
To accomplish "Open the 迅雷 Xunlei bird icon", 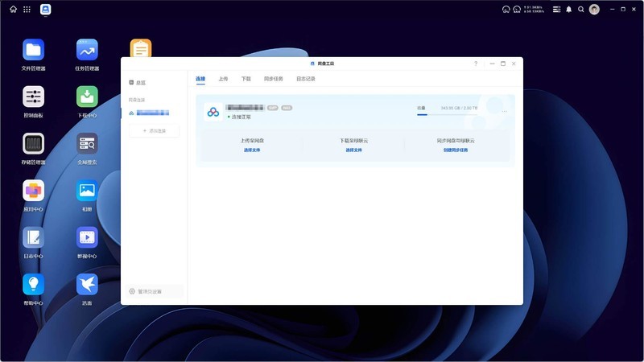I will pos(87,285).
